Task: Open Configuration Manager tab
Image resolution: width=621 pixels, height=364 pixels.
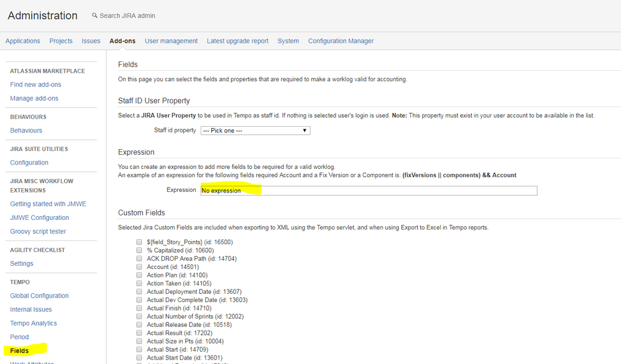Action: [x=341, y=41]
